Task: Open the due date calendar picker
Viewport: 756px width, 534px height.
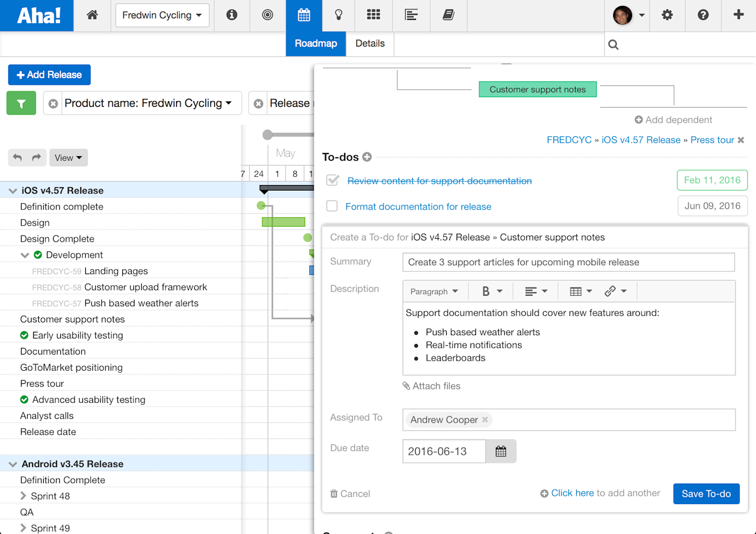Action: coord(500,451)
